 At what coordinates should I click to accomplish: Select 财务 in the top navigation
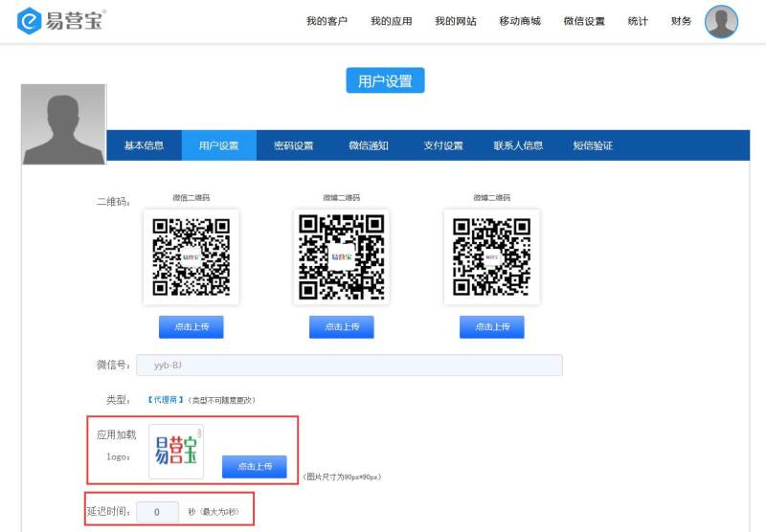pyautogui.click(x=681, y=21)
